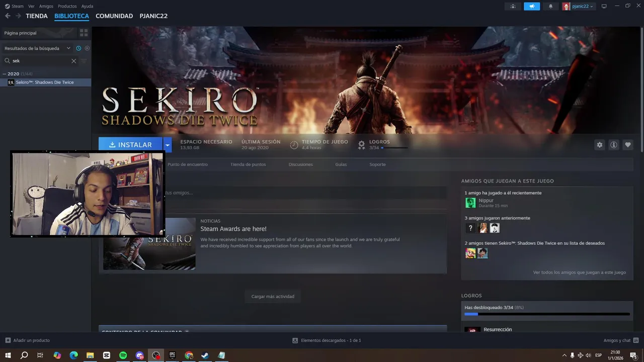The image size is (644, 362).
Task: Open the collections grid view icon
Action: (84, 33)
